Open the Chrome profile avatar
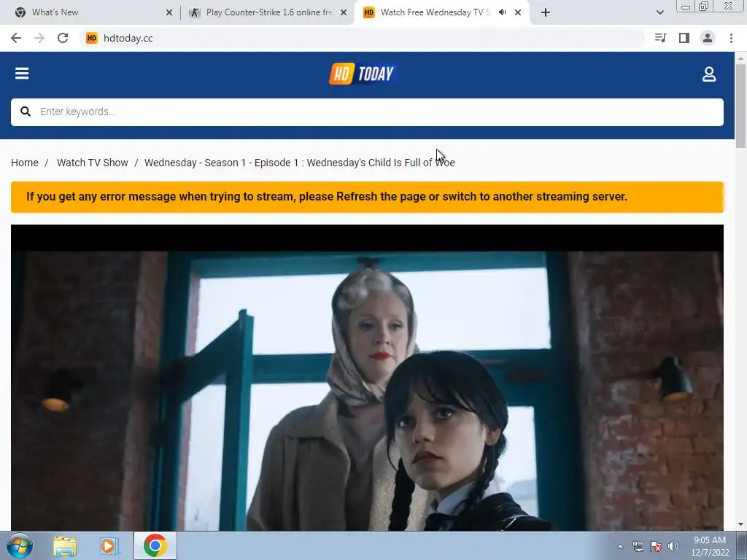The height and width of the screenshot is (560, 747). pyautogui.click(x=708, y=38)
